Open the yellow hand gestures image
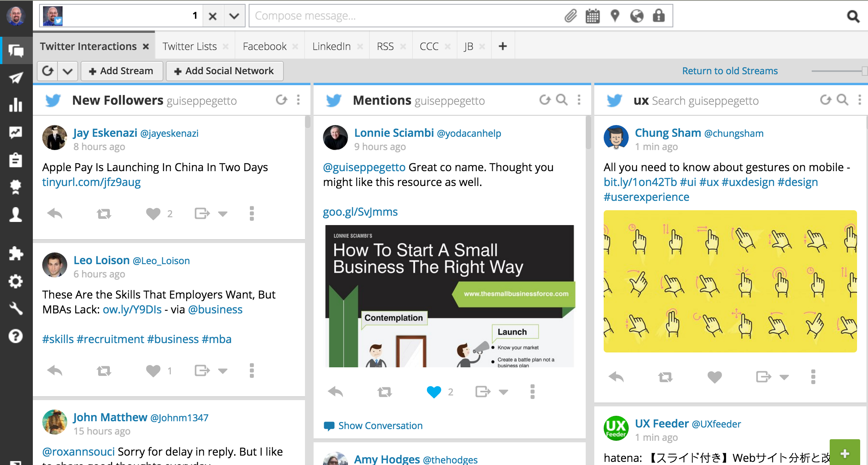This screenshot has height=465, width=868. coord(730,281)
